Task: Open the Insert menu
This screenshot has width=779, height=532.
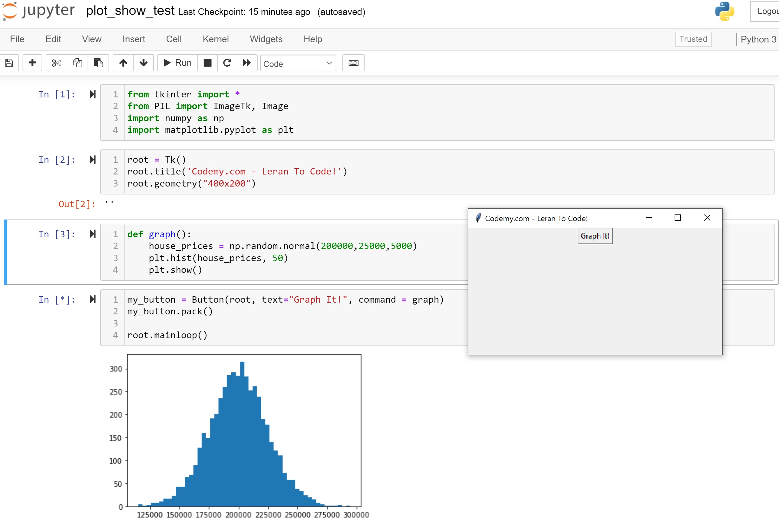Action: point(134,39)
